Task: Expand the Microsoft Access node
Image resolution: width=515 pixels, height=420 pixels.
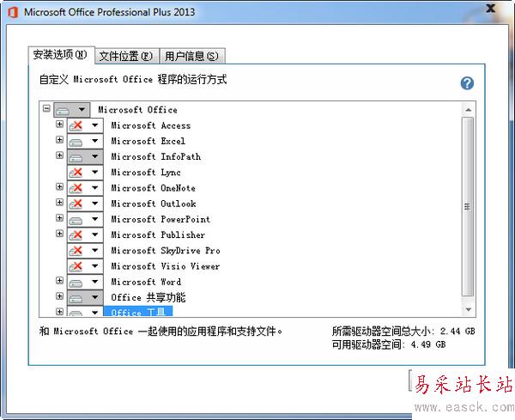Action: [x=59, y=124]
